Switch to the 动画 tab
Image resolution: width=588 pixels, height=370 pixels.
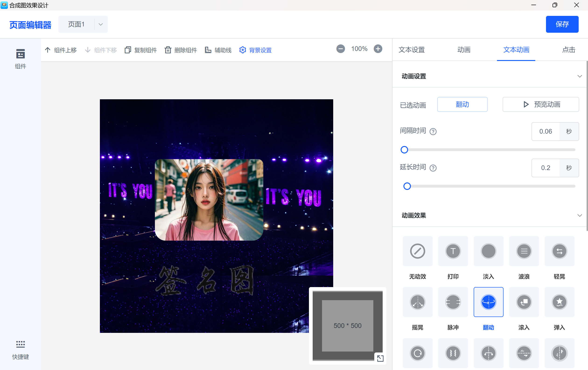point(464,50)
